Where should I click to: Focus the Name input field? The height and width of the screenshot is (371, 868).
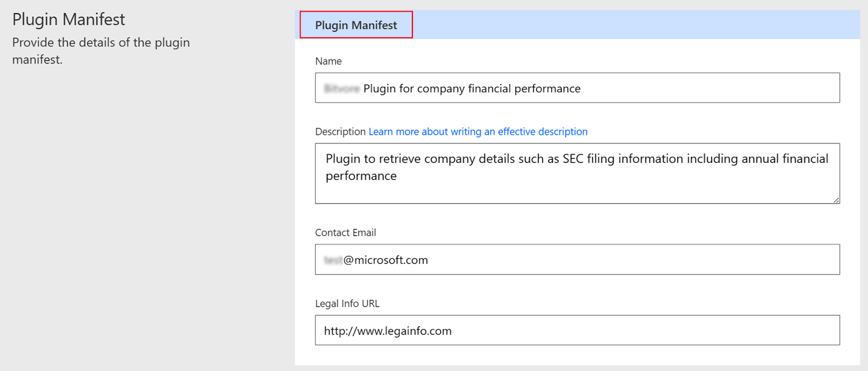(x=577, y=88)
